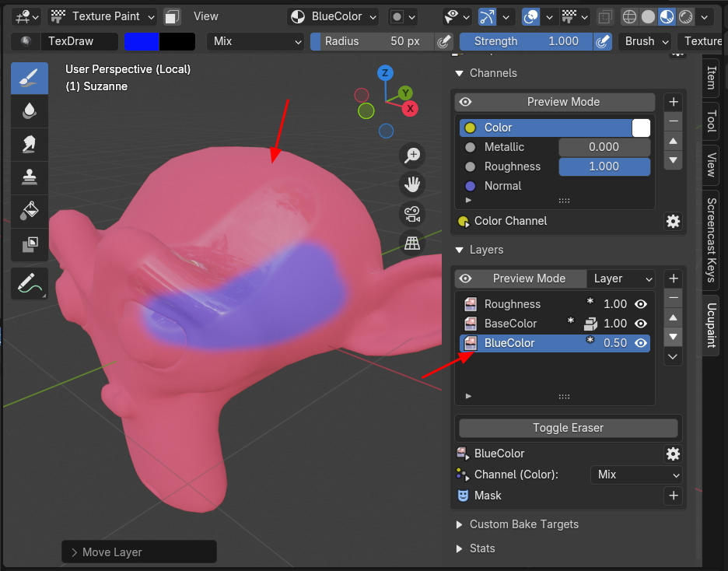
Task: Click the Y axis on navigation gizmo
Action: pyautogui.click(x=405, y=93)
